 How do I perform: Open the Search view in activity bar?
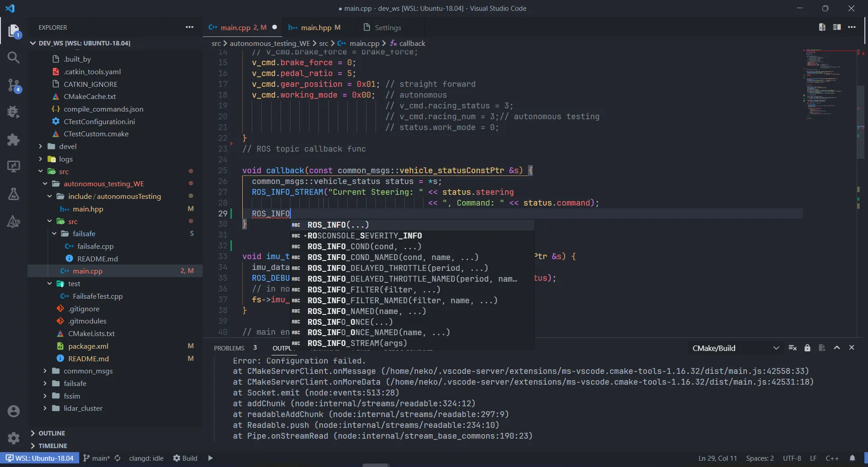14,58
